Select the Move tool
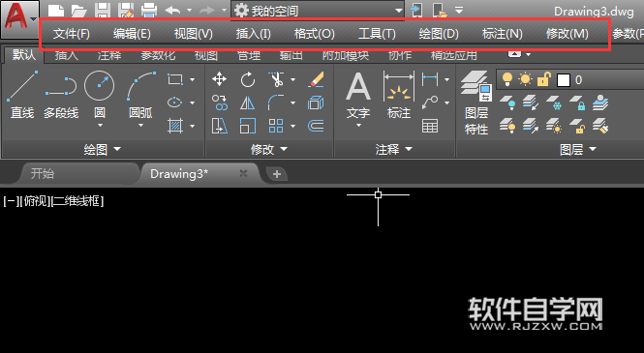 click(x=219, y=79)
